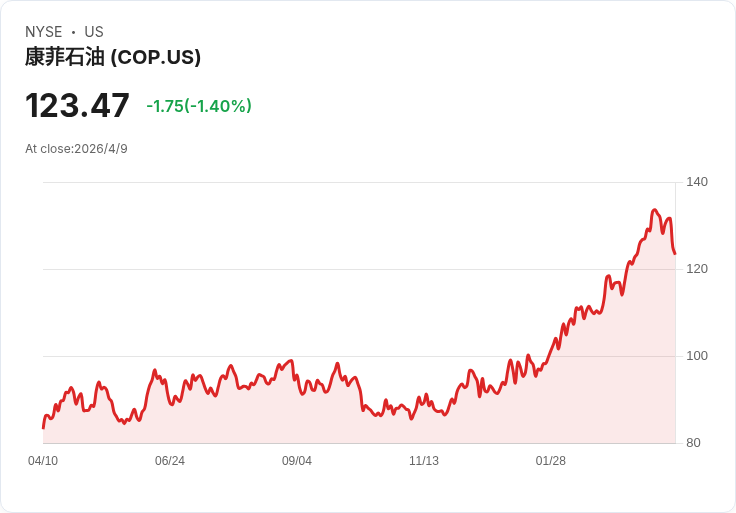This screenshot has height=513, width=736.
Task: Select the US market label
Action: (x=94, y=32)
